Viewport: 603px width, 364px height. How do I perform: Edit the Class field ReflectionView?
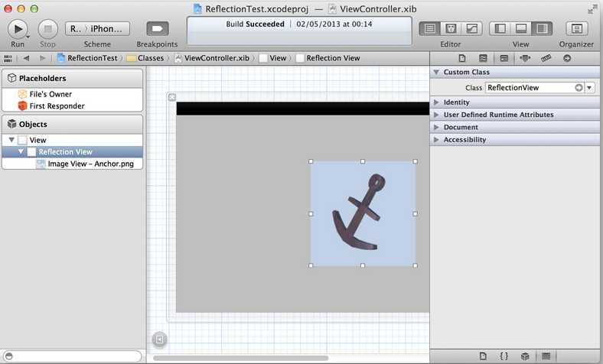point(530,88)
